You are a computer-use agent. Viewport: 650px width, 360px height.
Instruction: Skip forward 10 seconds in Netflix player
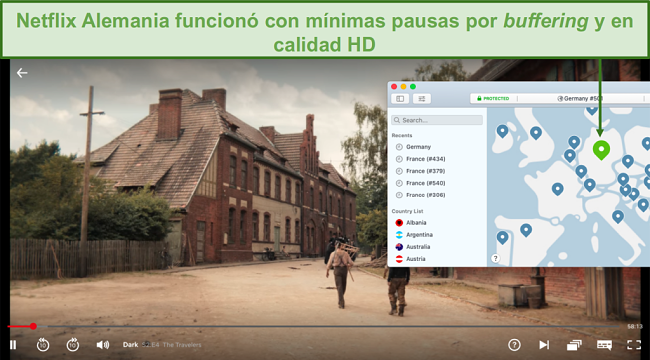(x=73, y=345)
